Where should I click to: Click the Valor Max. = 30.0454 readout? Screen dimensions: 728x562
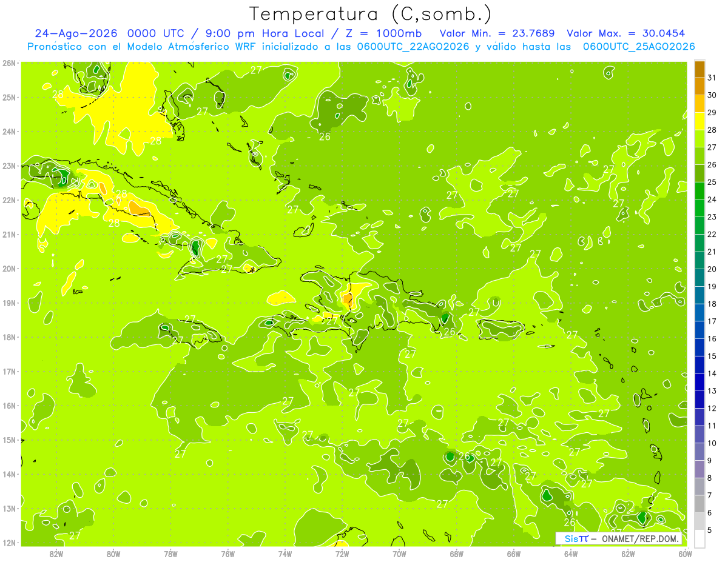click(x=625, y=33)
